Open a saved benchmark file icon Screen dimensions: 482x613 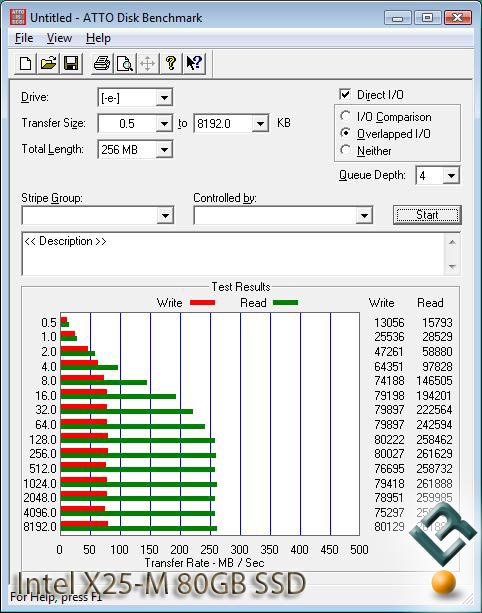[48, 63]
